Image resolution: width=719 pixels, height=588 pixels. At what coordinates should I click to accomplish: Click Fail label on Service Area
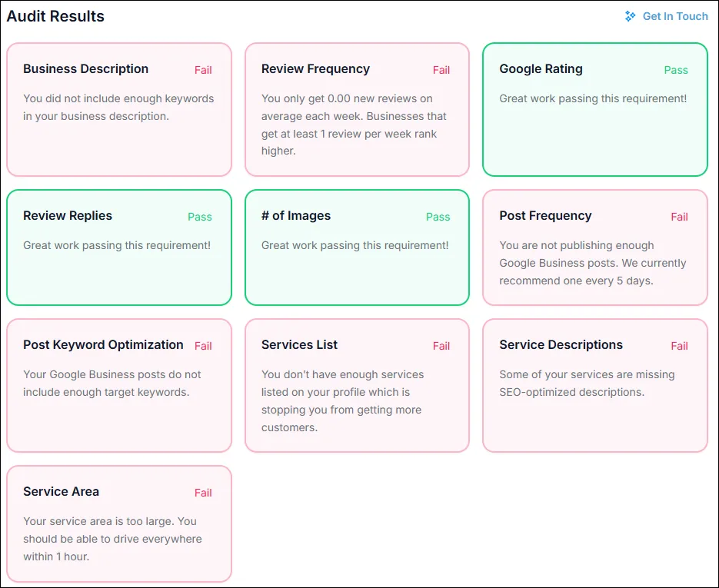click(203, 493)
